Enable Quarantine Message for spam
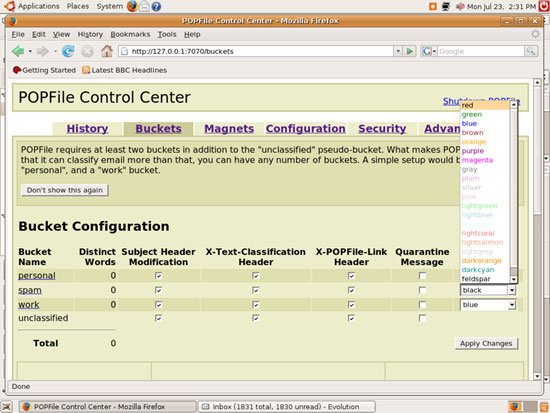The height and width of the screenshot is (413, 550). 422,290
